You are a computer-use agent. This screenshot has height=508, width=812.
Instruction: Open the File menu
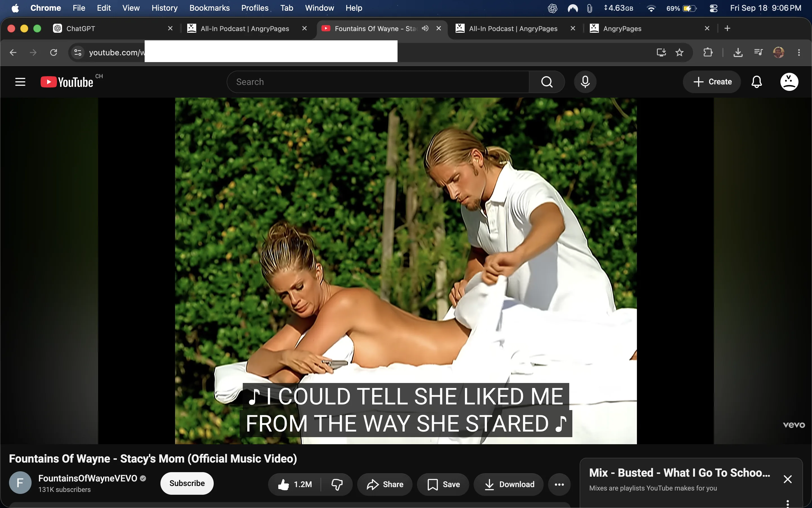(x=79, y=8)
